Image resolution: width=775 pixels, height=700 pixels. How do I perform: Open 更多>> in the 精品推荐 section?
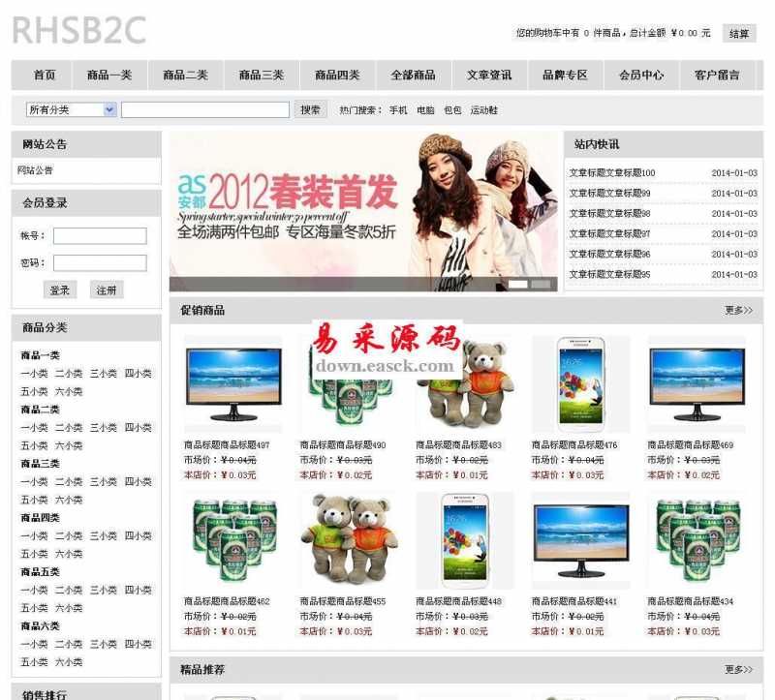(738, 670)
